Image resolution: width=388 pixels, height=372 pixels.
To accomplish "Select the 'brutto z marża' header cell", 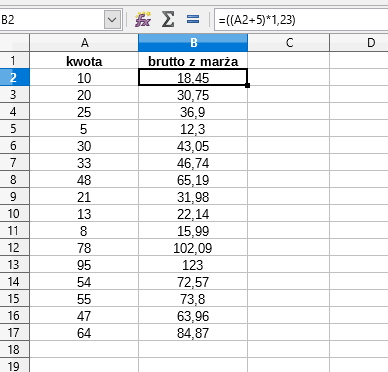I will [193, 61].
